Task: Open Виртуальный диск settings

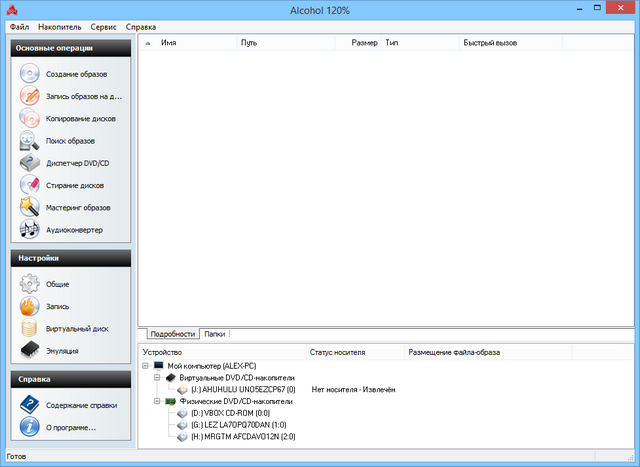Action: coord(76,328)
